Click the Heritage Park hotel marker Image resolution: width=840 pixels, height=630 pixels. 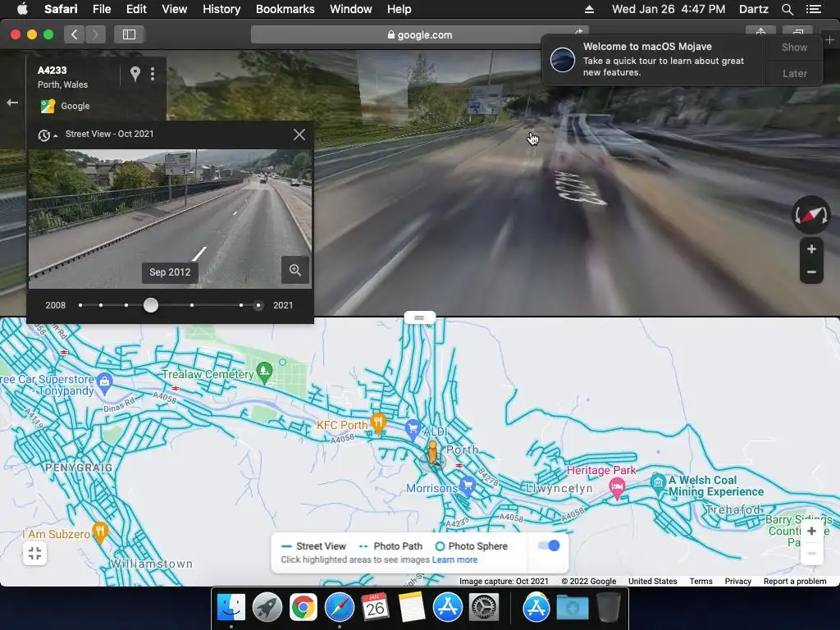(617, 489)
